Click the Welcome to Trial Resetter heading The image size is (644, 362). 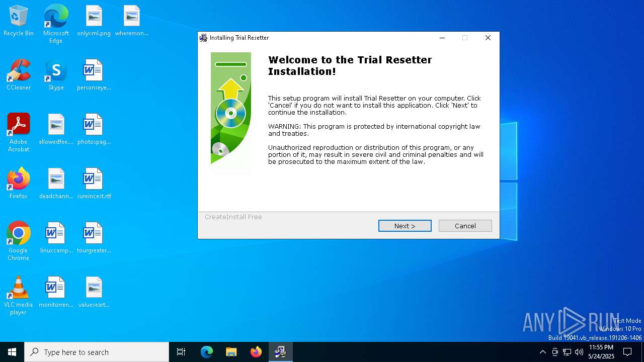pyautogui.click(x=350, y=65)
